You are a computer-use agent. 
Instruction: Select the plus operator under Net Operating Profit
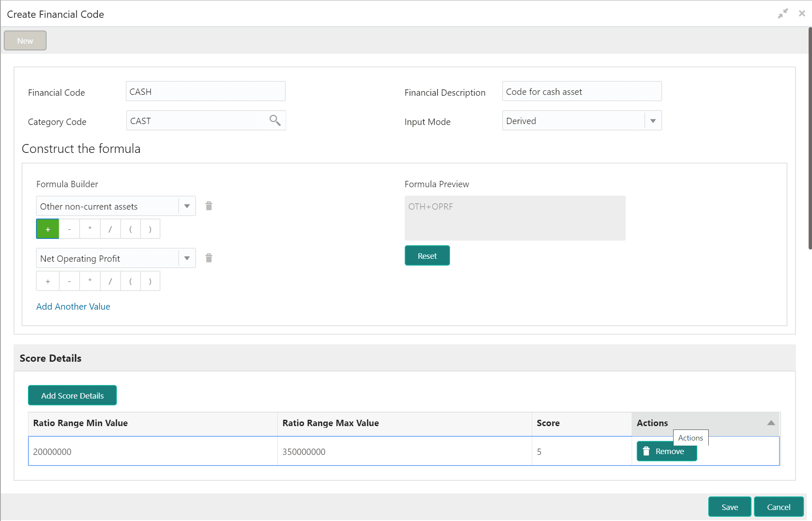pyautogui.click(x=48, y=281)
